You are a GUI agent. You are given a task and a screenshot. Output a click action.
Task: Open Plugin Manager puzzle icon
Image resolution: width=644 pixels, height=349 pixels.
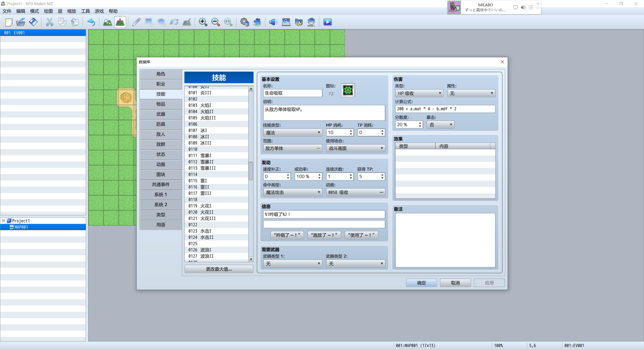tap(257, 22)
